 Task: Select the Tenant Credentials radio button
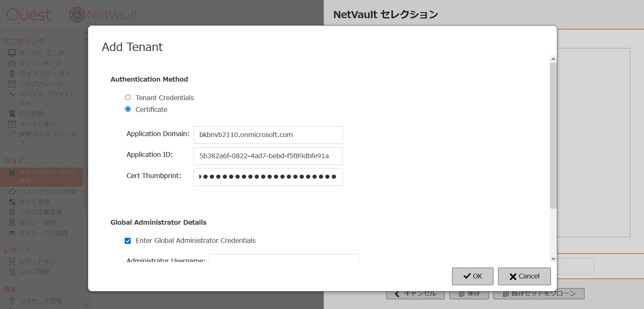point(128,97)
